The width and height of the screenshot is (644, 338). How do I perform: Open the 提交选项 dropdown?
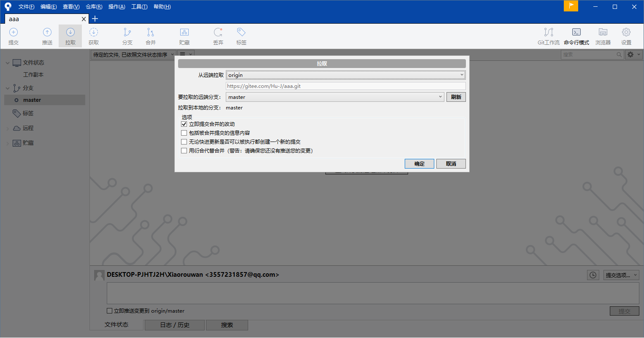click(x=621, y=275)
